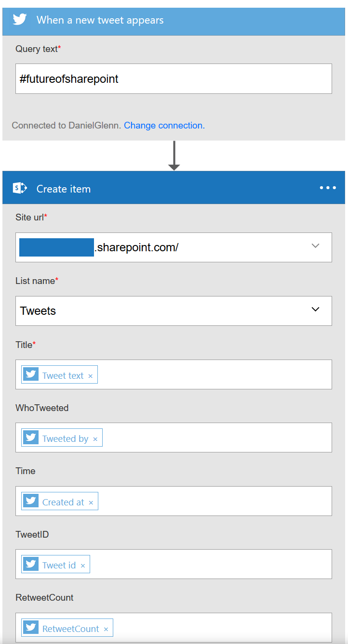Click the When a new tweet appears header
348x644 pixels.
pos(100,20)
